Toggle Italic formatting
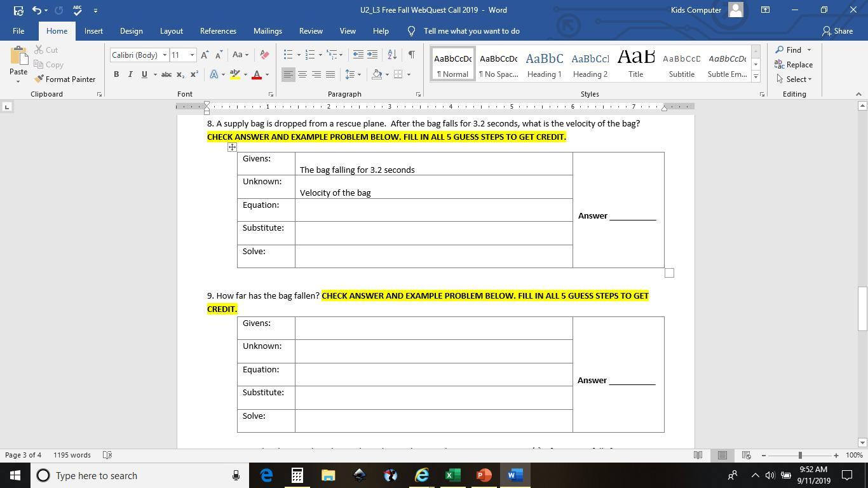The width and height of the screenshot is (868, 488). (130, 75)
